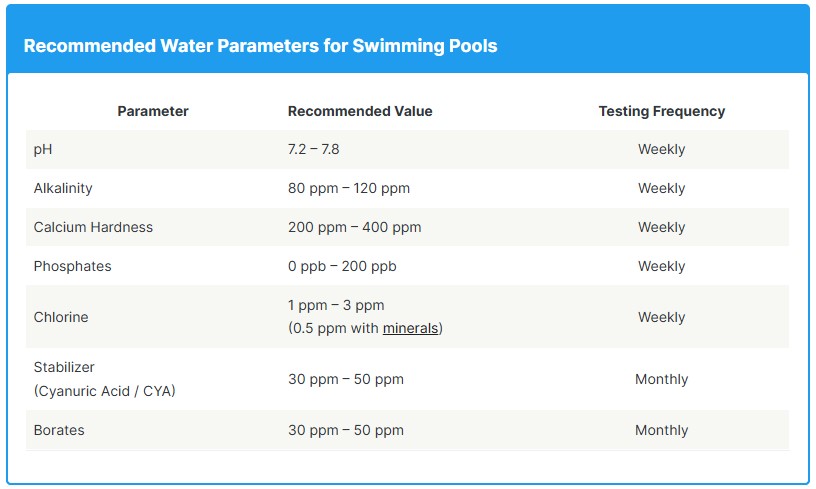The image size is (816, 489).
Task: Click the 1 ppm – 3 ppm chlorine value
Action: [x=336, y=305]
